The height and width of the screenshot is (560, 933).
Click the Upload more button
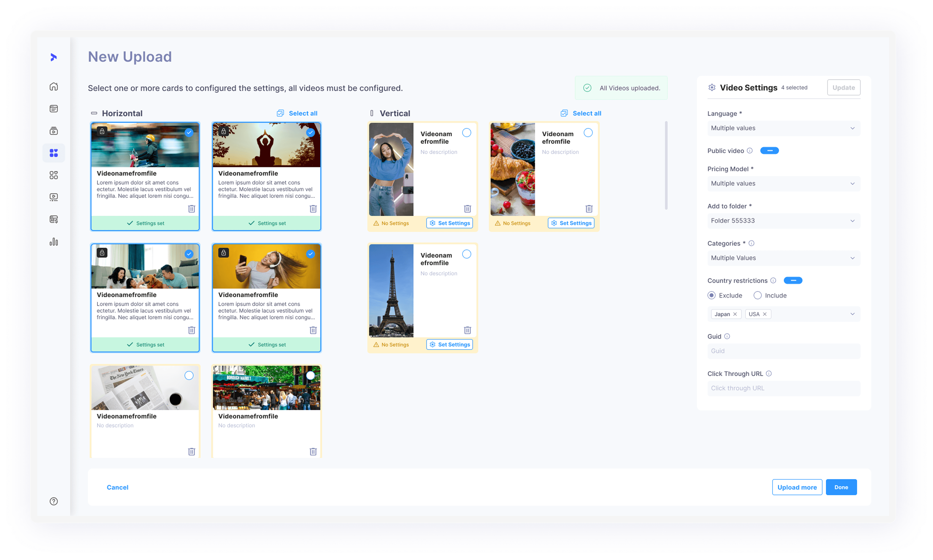click(x=797, y=487)
